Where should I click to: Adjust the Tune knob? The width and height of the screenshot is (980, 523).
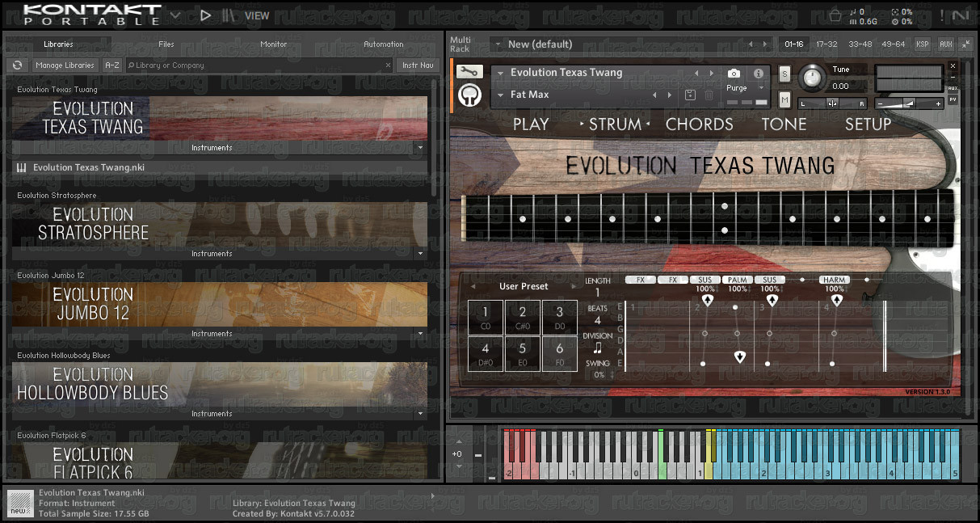pos(810,78)
